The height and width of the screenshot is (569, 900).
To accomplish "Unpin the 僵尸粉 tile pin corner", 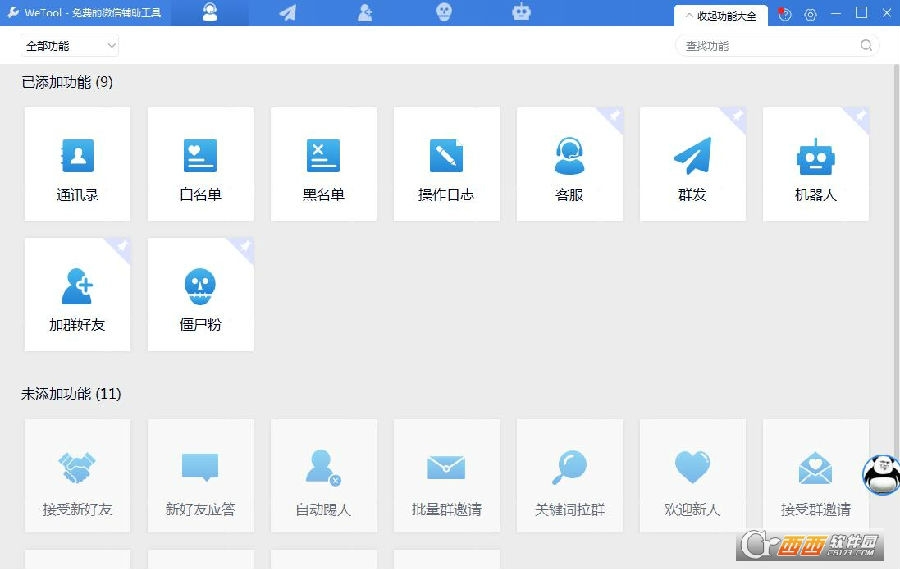I will (244, 247).
